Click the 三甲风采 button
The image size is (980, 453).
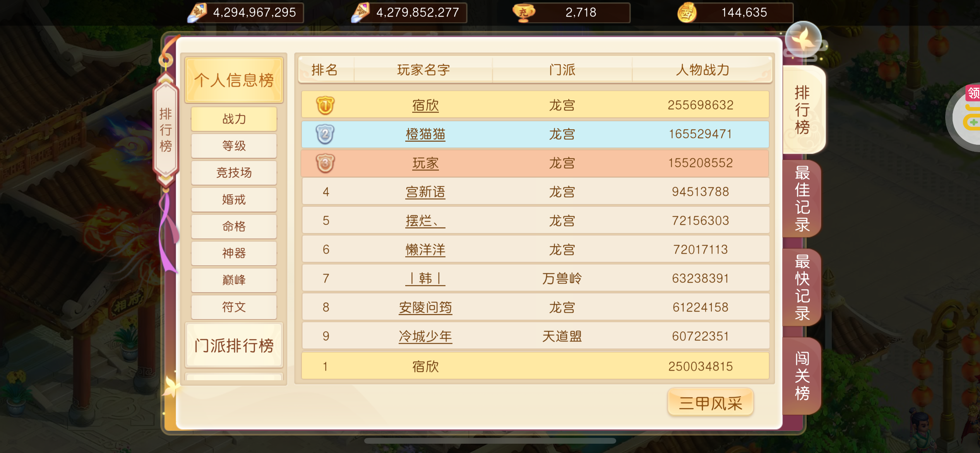pyautogui.click(x=711, y=403)
